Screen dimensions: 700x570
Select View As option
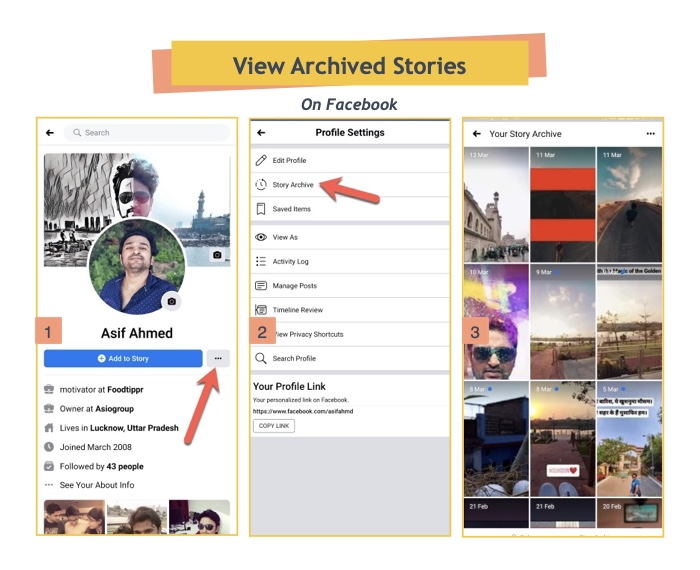pos(350,237)
